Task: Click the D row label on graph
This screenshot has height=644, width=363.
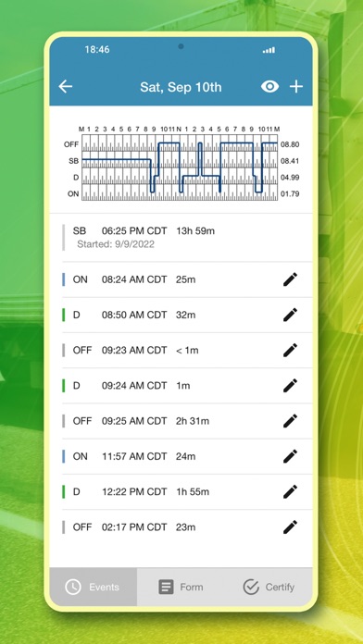Action: coord(76,178)
